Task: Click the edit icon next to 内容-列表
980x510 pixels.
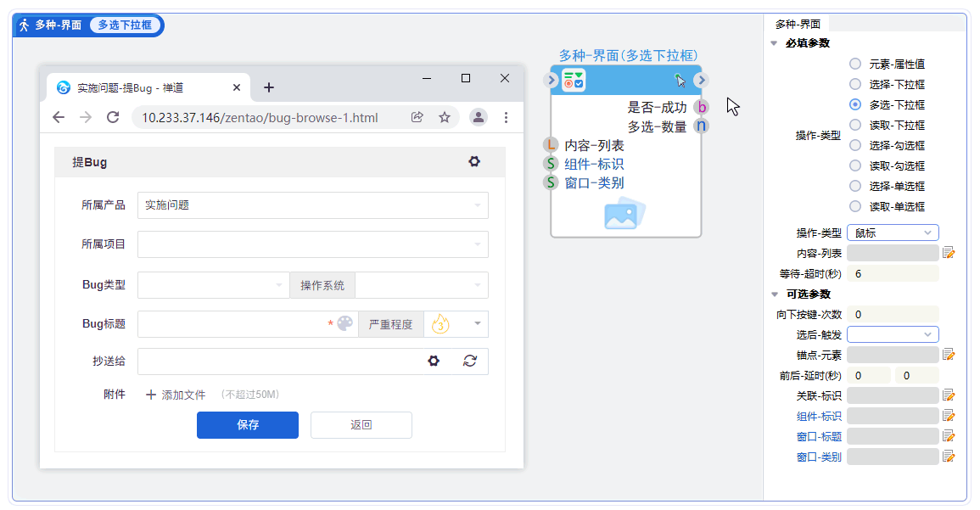Action: (x=949, y=253)
